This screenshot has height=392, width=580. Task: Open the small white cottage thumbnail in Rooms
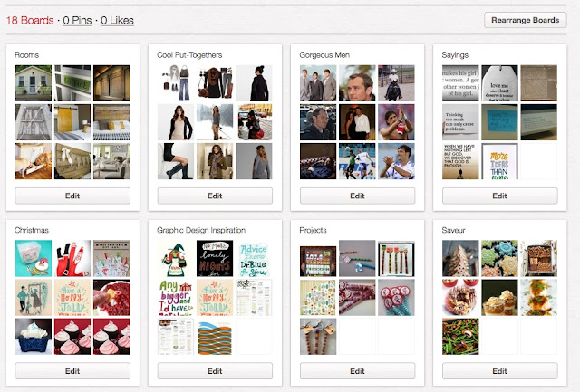pos(34,83)
